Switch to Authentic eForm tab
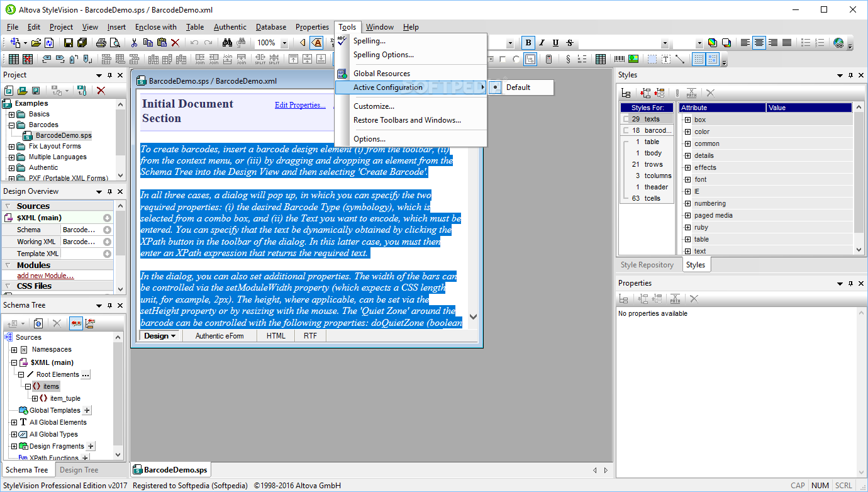This screenshot has width=868, height=492. pos(220,336)
